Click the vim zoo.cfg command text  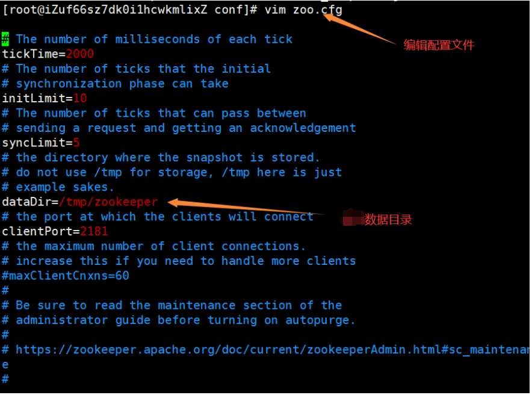tap(303, 10)
